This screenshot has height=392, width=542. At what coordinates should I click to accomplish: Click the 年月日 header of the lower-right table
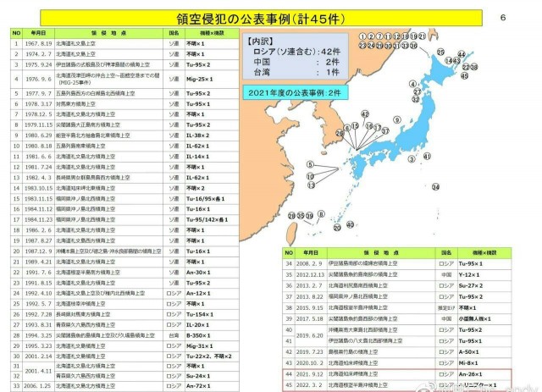311,252
